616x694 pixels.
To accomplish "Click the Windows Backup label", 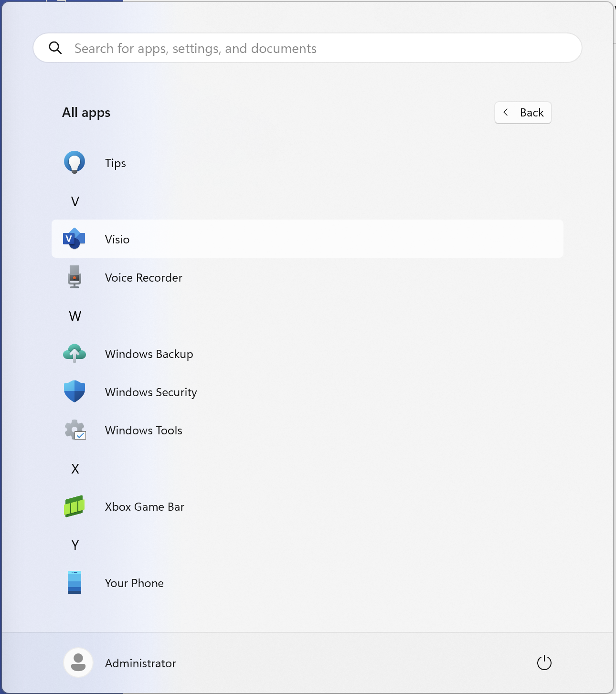I will point(149,354).
